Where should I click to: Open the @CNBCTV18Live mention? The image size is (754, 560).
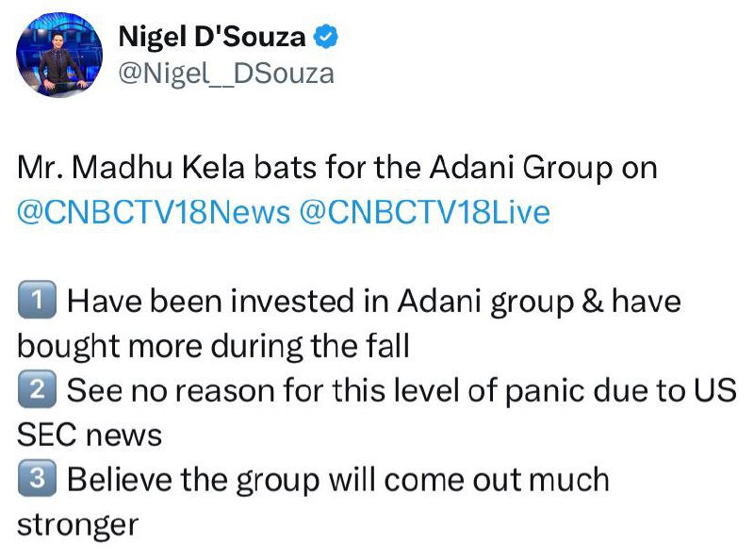(x=425, y=212)
